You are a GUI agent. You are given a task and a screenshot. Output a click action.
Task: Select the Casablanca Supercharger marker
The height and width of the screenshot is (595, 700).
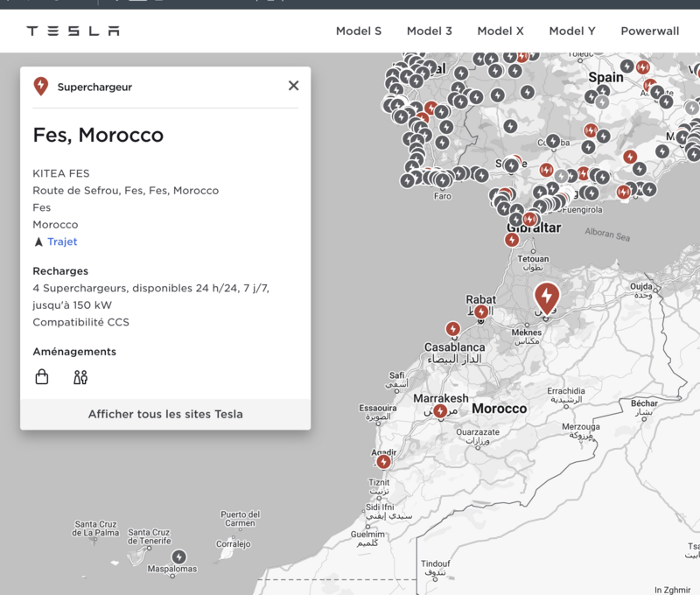(453, 329)
